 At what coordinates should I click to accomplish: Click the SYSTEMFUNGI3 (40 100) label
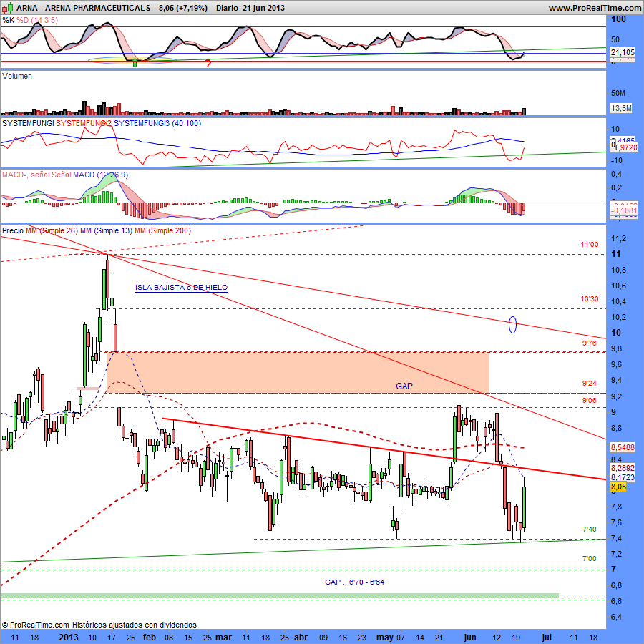point(157,123)
